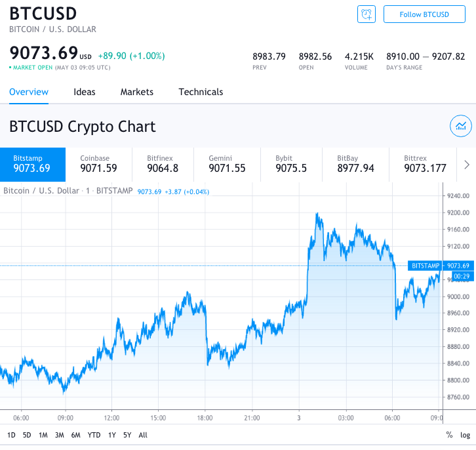476x450 pixels.
Task: Select the Bitfinex exchange price
Action: pos(163,165)
